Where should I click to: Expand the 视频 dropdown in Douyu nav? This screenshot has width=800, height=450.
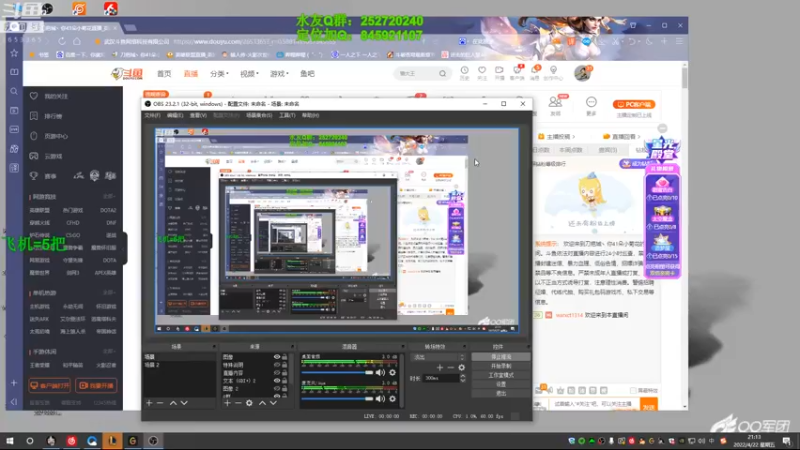tap(249, 73)
